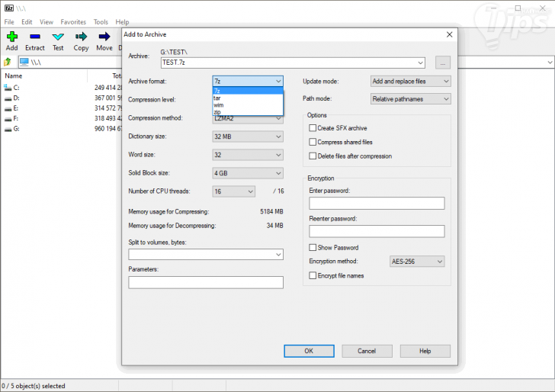Toggle Compress shared files checkbox
The image size is (555, 392).
313,142
